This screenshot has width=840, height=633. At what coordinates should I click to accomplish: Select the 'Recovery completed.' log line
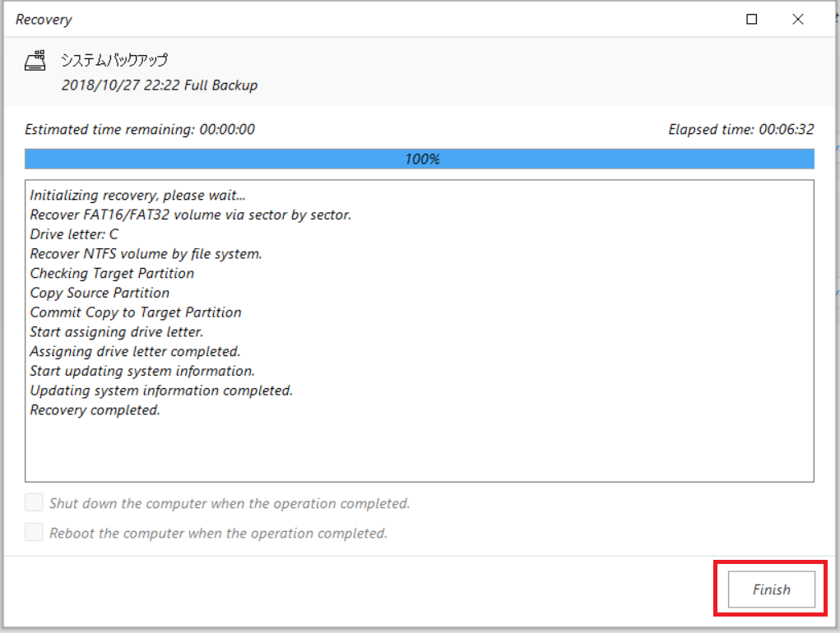click(95, 410)
